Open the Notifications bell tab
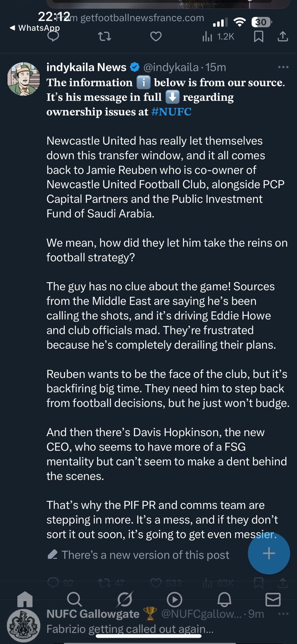Screen dimensions: 297x644 click(224, 600)
